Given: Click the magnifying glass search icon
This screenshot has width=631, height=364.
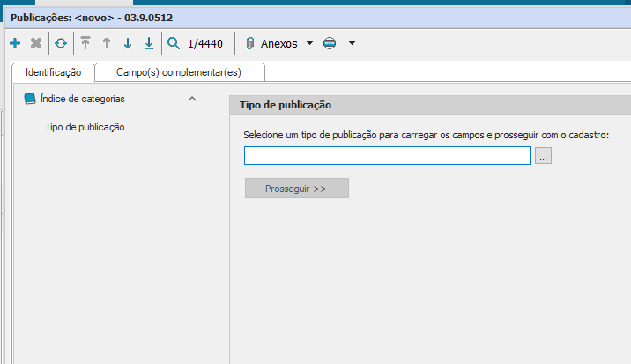Looking at the screenshot, I should coord(174,43).
